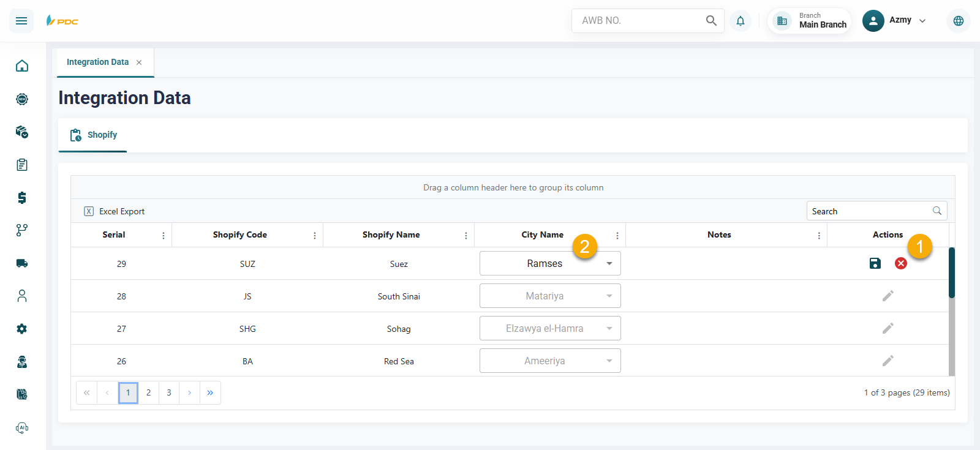Click the South Sinai name cell

pyautogui.click(x=399, y=296)
